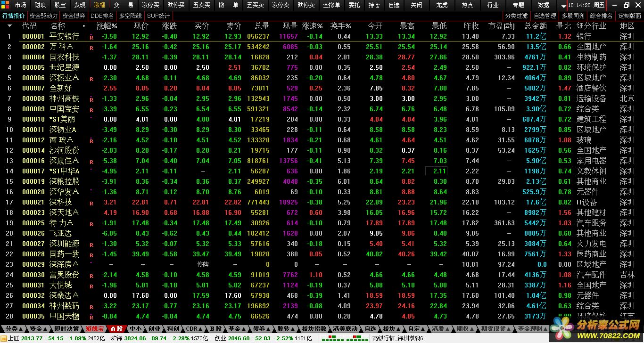Screen dimensions: 644x343
Task: Open the 多股同列 view
Action: (x=573, y=16)
